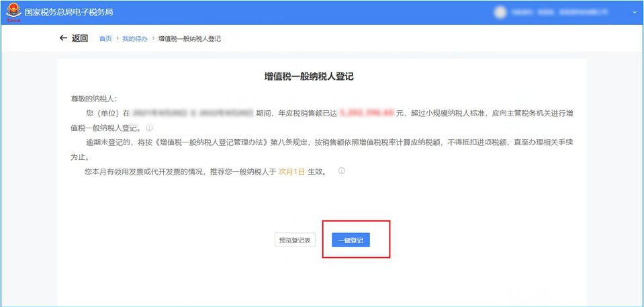The width and height of the screenshot is (644, 307).
Task: Click the national tax emblem logo
Action: coord(13,11)
